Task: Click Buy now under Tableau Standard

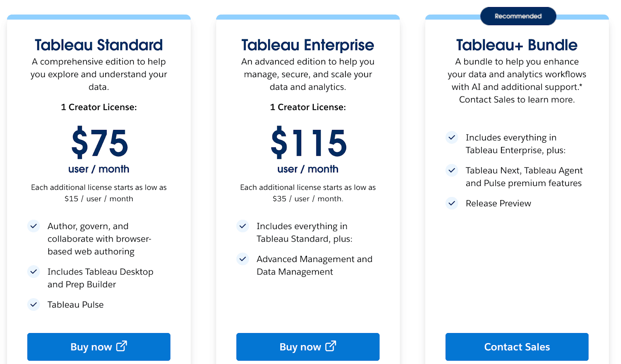Action: [99, 347]
